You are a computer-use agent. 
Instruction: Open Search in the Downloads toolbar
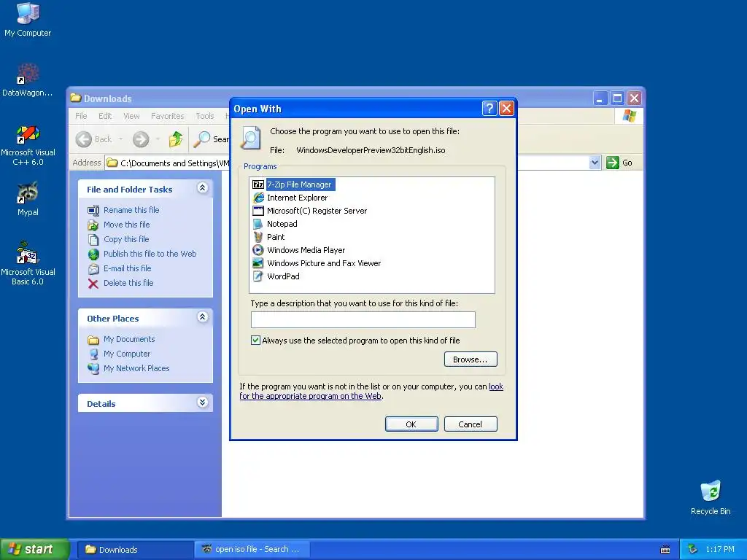(211, 139)
